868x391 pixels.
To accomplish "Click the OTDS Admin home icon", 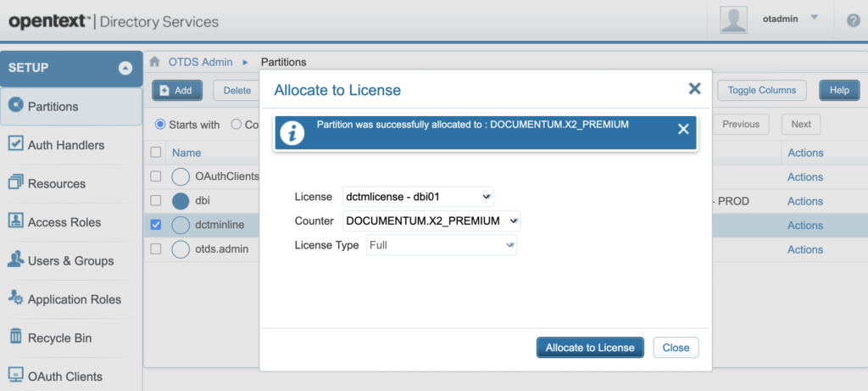I will click(155, 62).
